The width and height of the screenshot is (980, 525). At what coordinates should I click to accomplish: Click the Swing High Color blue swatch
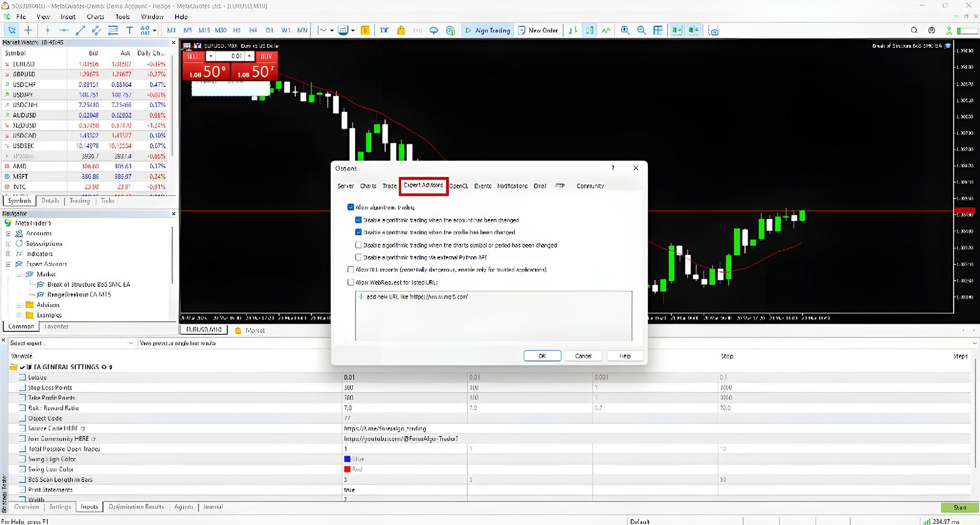point(347,459)
